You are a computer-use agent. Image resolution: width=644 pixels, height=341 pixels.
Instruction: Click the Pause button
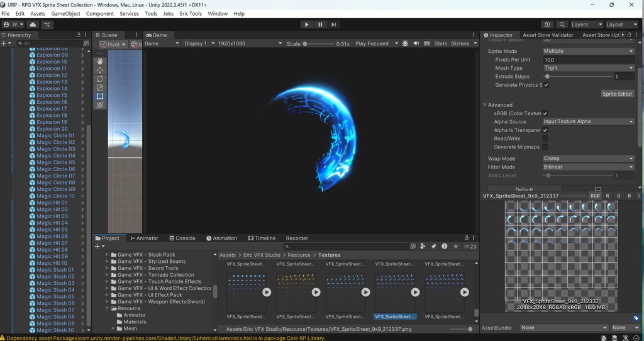tap(320, 25)
